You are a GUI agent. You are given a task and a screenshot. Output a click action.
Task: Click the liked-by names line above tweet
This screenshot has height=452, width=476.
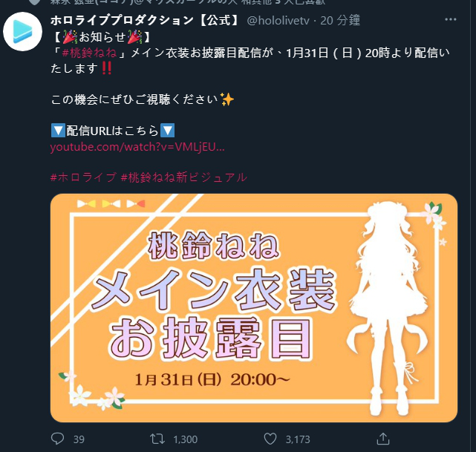(188, 1)
